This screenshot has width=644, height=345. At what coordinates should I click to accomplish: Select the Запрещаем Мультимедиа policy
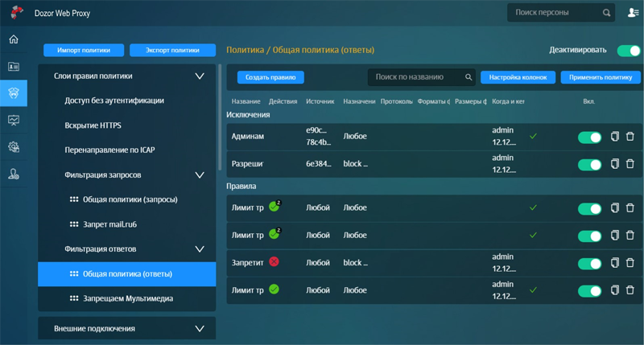(x=128, y=298)
